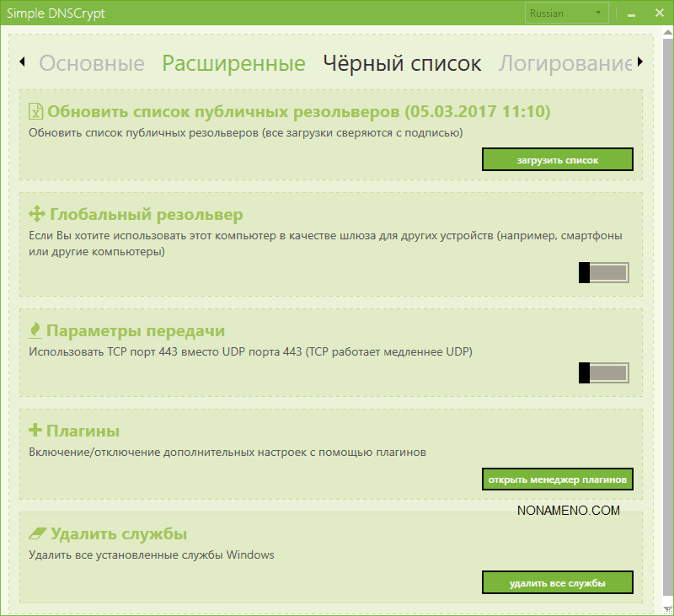Viewport: 674px width, 616px height.
Task: Click the eraser icon beside Удалить службы
Action: 38,534
